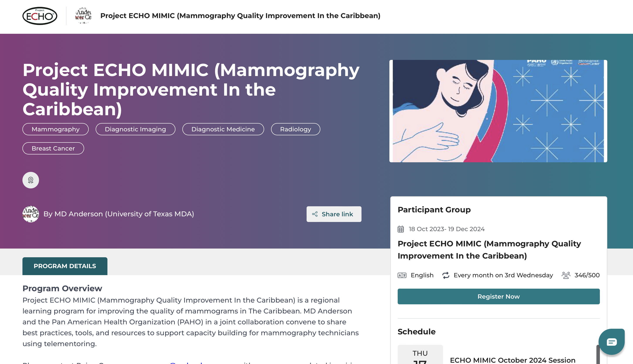633x364 pixels.
Task: Click the Project ECHO logo
Action: pos(40,16)
